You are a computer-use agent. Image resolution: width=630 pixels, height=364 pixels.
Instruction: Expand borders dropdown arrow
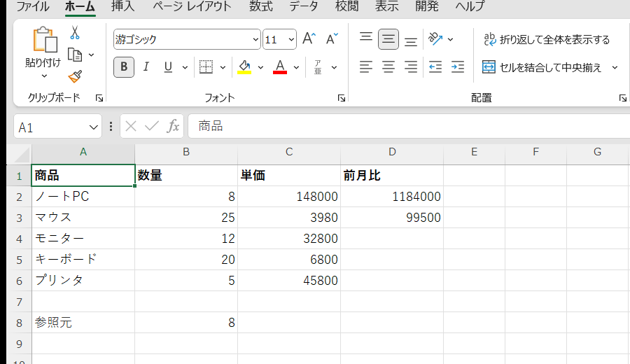(x=223, y=67)
